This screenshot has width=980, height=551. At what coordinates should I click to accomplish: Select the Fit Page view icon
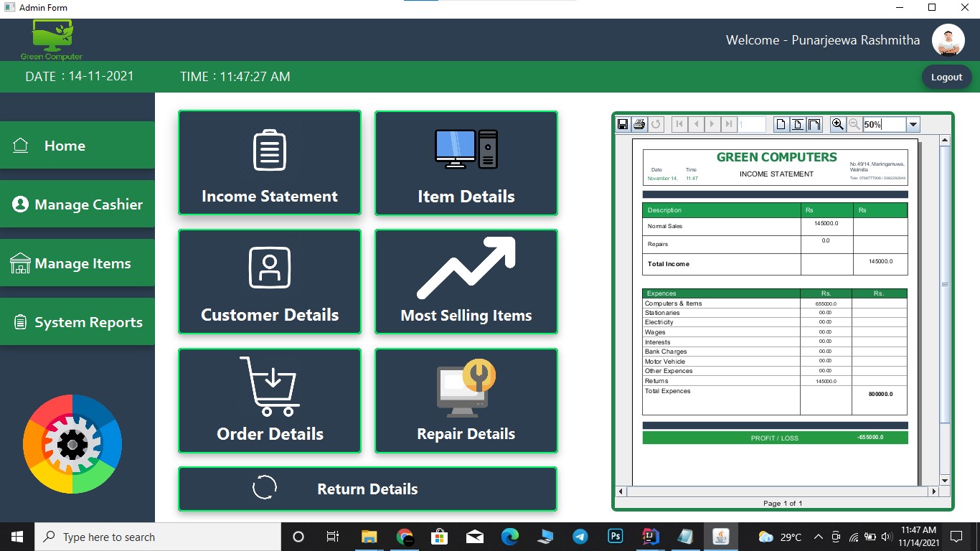pyautogui.click(x=796, y=123)
